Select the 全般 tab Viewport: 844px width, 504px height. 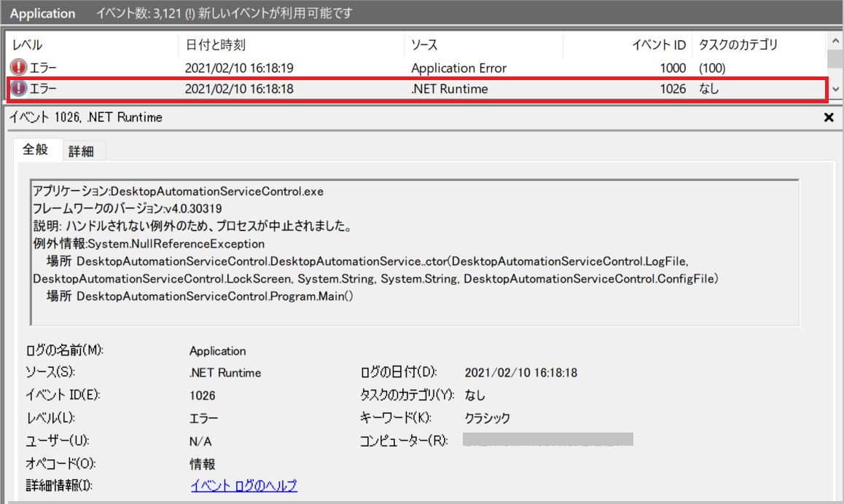[36, 149]
